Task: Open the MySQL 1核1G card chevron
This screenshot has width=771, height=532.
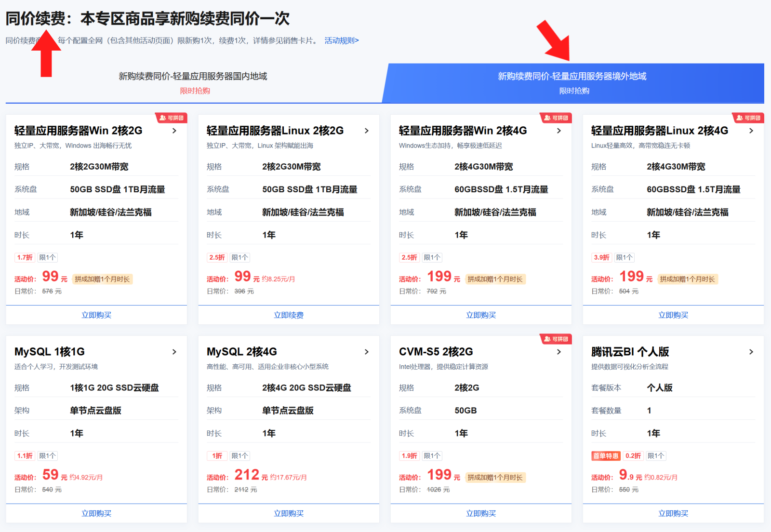Action: click(174, 352)
